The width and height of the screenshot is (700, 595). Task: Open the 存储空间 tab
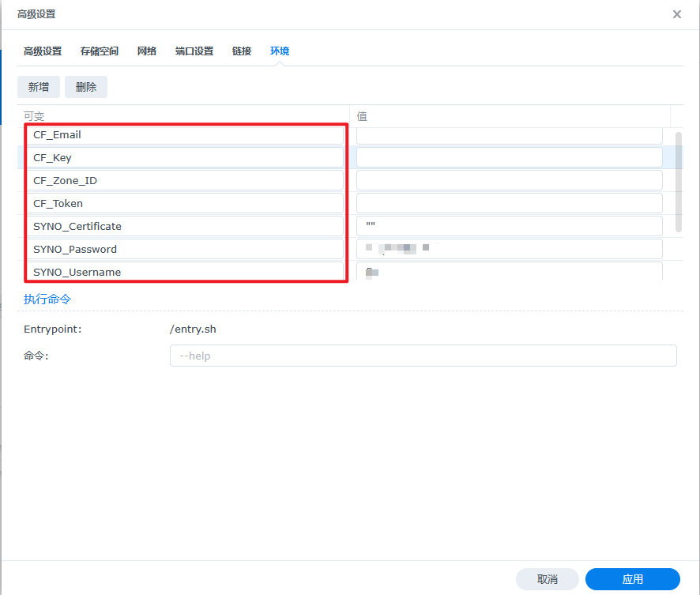pos(100,51)
